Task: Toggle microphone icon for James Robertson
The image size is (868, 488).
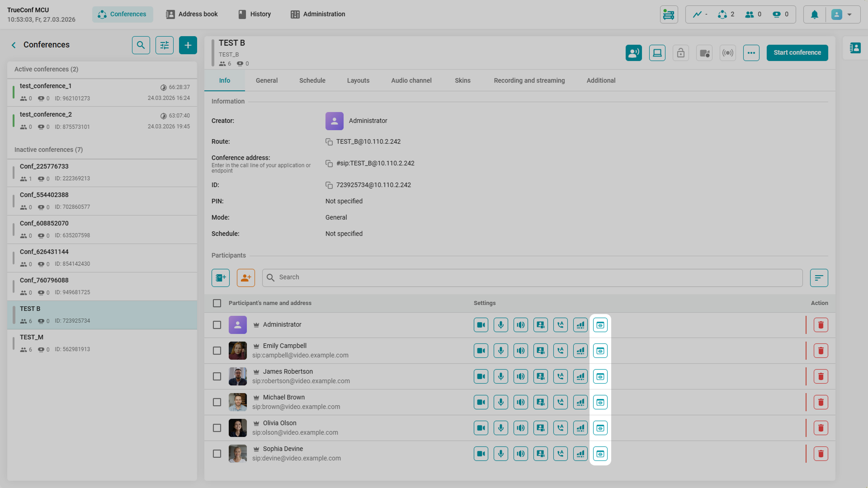Action: tap(501, 376)
